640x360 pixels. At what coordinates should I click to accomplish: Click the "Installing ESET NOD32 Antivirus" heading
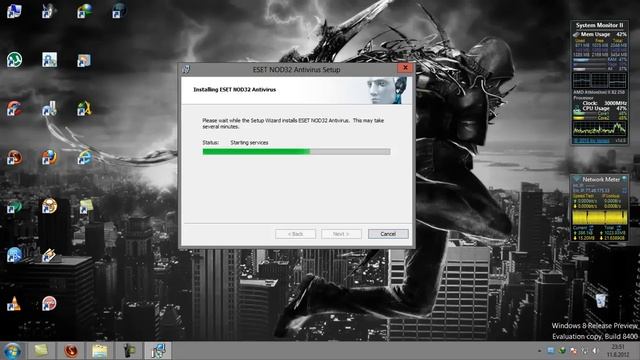[235, 89]
